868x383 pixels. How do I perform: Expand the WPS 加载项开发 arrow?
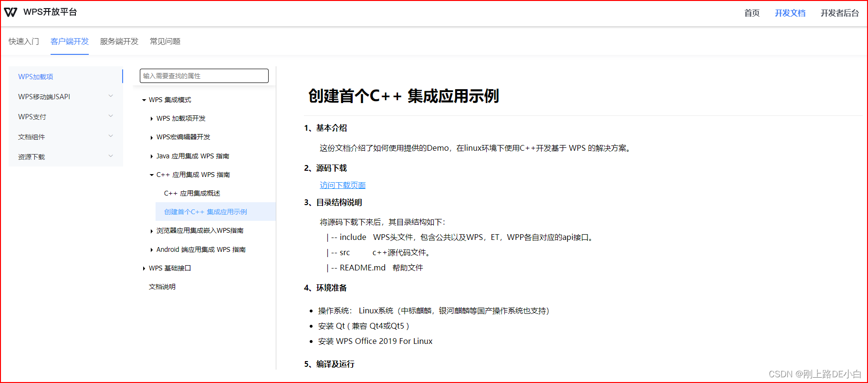click(152, 119)
